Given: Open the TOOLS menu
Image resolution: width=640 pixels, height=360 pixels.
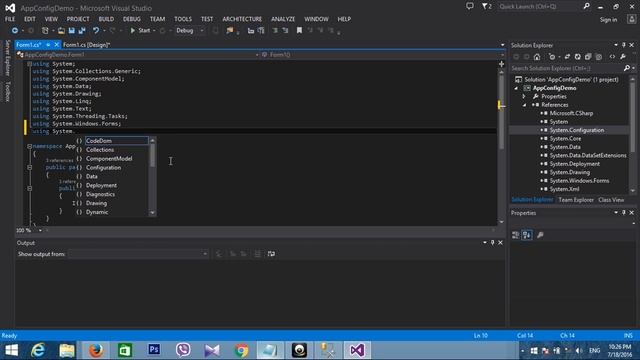Looking at the screenshot, I should click(183, 19).
